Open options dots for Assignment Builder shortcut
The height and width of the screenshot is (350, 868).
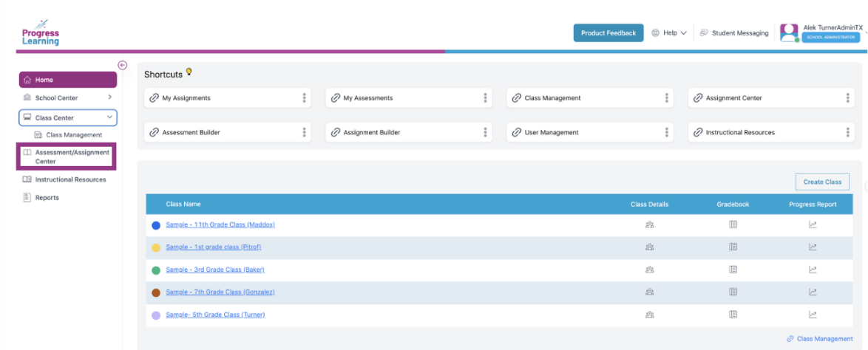[x=485, y=132]
